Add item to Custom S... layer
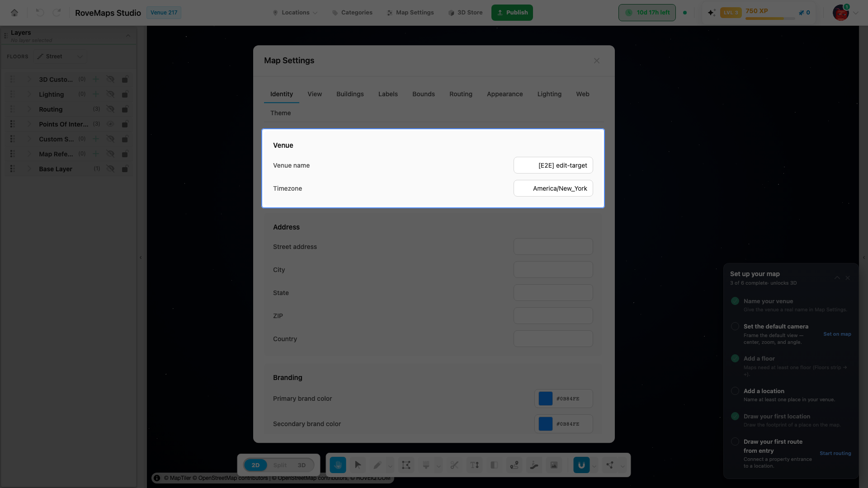The height and width of the screenshot is (488, 868). pos(96,139)
